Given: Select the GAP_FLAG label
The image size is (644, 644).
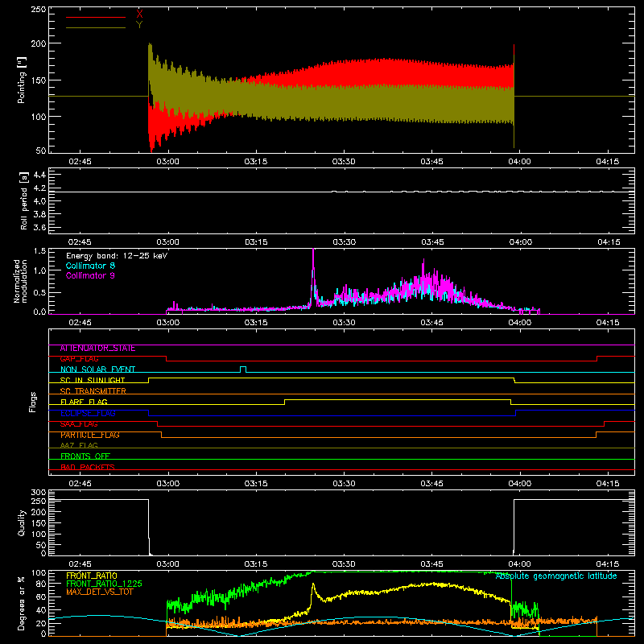Looking at the screenshot, I should click(79, 359).
